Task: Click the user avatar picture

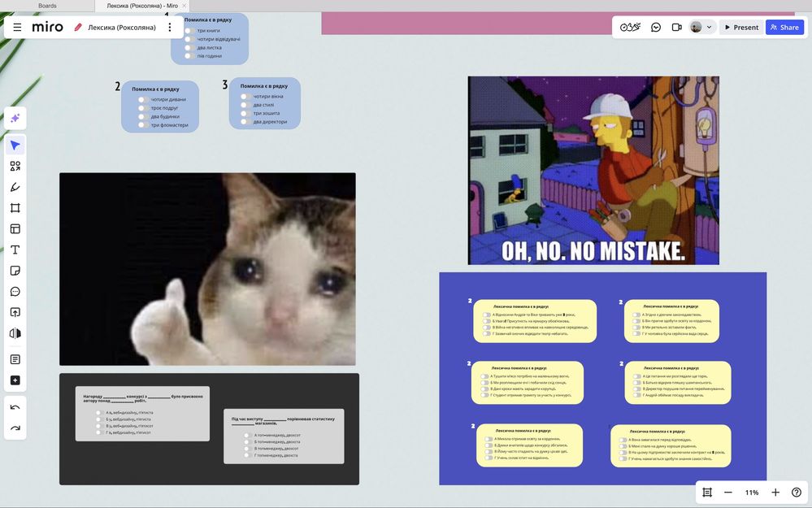Action: tap(696, 27)
